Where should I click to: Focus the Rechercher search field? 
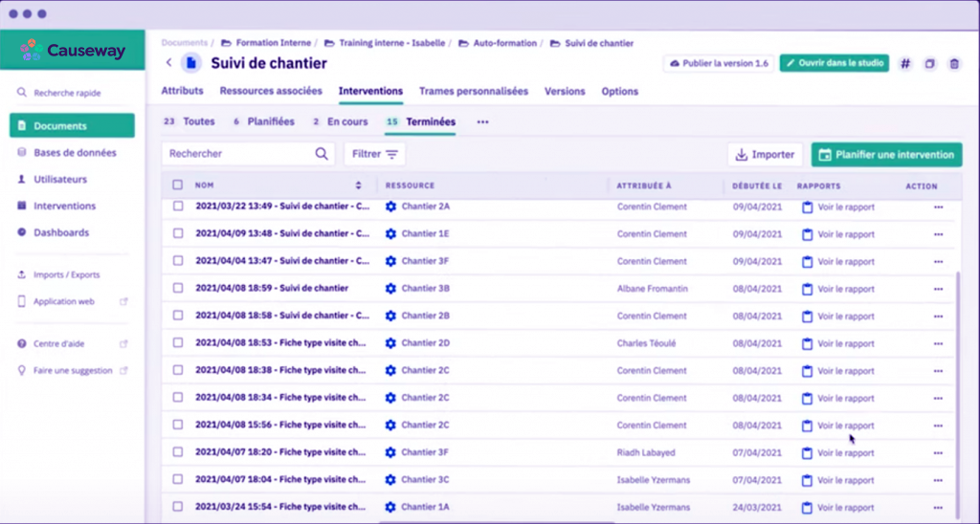(239, 154)
